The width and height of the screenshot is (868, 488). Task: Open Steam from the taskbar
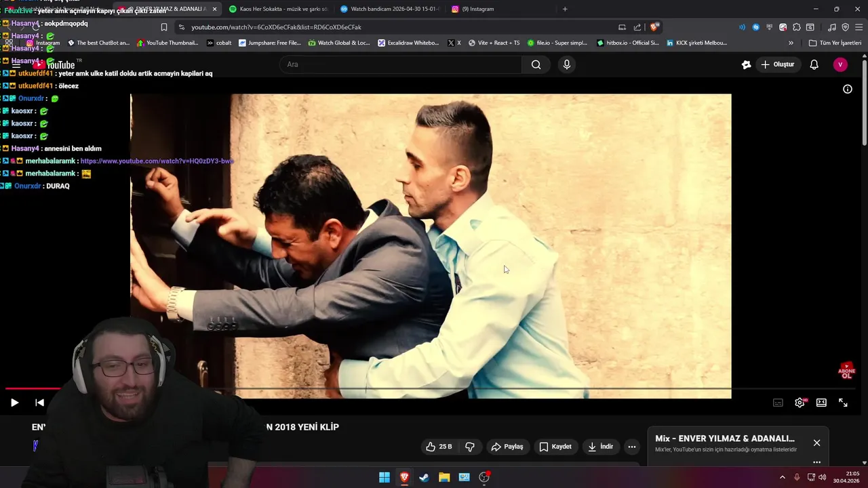pos(424,477)
